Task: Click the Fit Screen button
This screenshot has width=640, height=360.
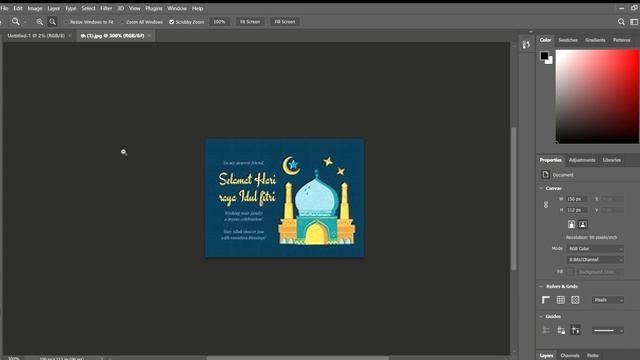Action: click(x=250, y=22)
